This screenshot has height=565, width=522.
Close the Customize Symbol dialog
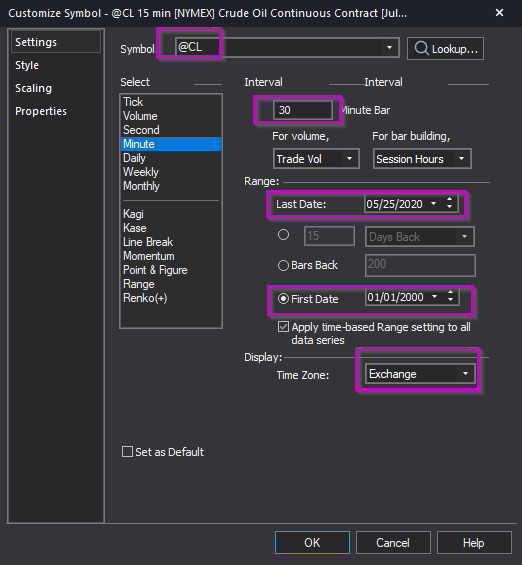(x=499, y=13)
